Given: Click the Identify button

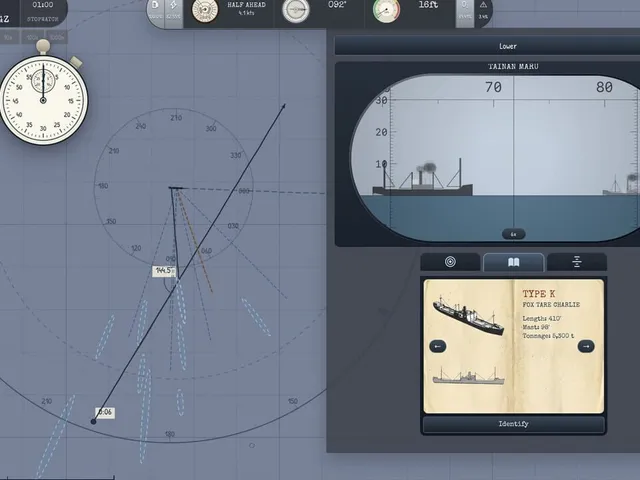Looking at the screenshot, I should [513, 424].
